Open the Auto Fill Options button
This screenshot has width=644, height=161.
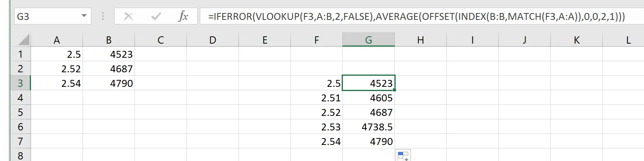(403, 156)
